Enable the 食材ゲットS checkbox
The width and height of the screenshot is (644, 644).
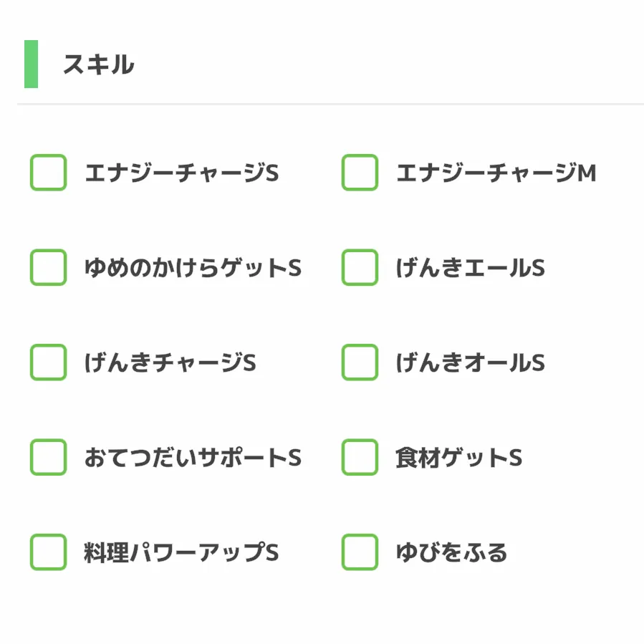(360, 457)
